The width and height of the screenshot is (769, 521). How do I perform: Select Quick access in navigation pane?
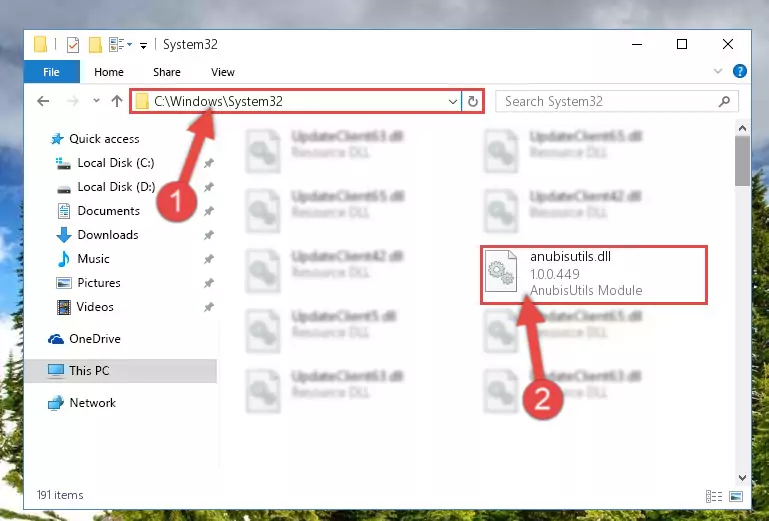pyautogui.click(x=95, y=139)
